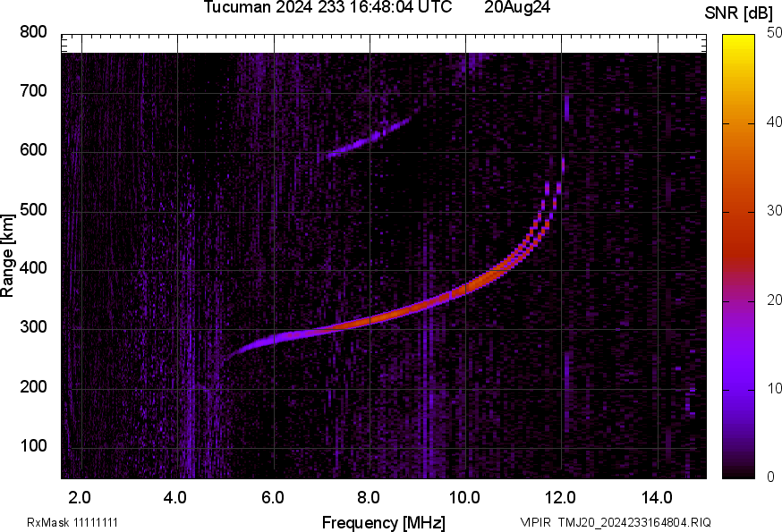Viewport: 782px width, 532px height.
Task: Click the x-axis tick label 4.0
Action: [x=175, y=497]
